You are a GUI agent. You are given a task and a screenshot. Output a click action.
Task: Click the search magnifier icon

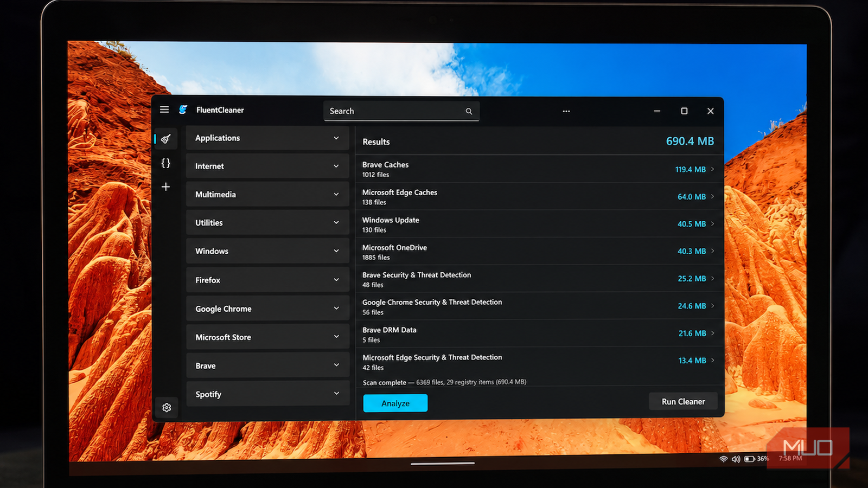click(469, 111)
